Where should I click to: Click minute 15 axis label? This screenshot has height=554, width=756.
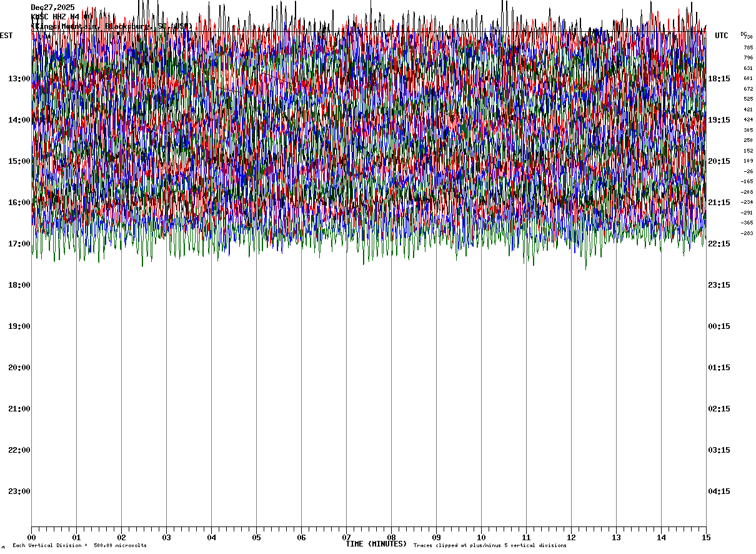(x=706, y=538)
